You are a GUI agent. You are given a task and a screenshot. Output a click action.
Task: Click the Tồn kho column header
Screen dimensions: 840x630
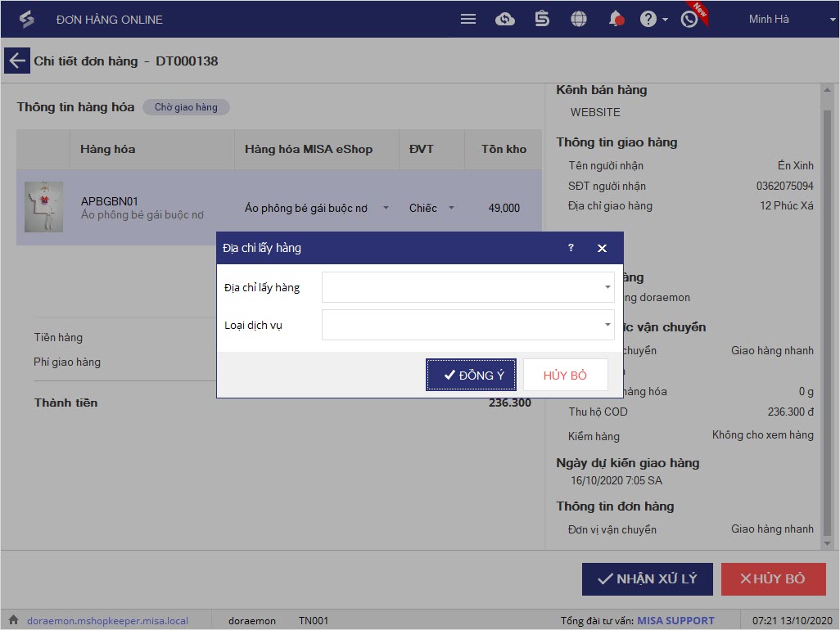504,149
